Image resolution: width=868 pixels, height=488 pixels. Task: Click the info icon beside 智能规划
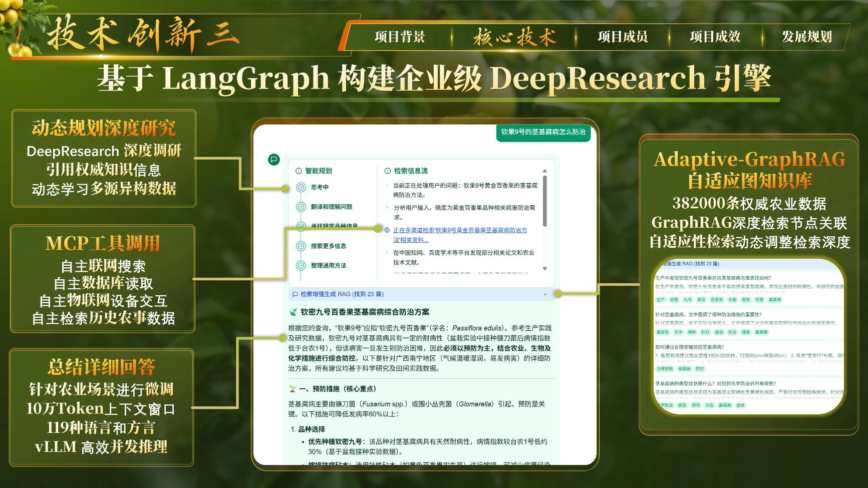pyautogui.click(x=299, y=171)
